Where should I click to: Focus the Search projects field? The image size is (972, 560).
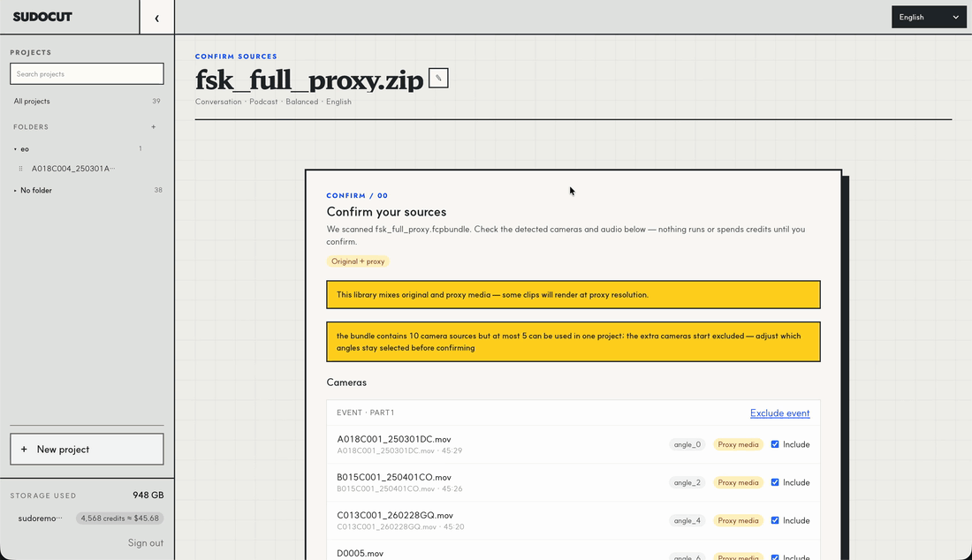(87, 73)
